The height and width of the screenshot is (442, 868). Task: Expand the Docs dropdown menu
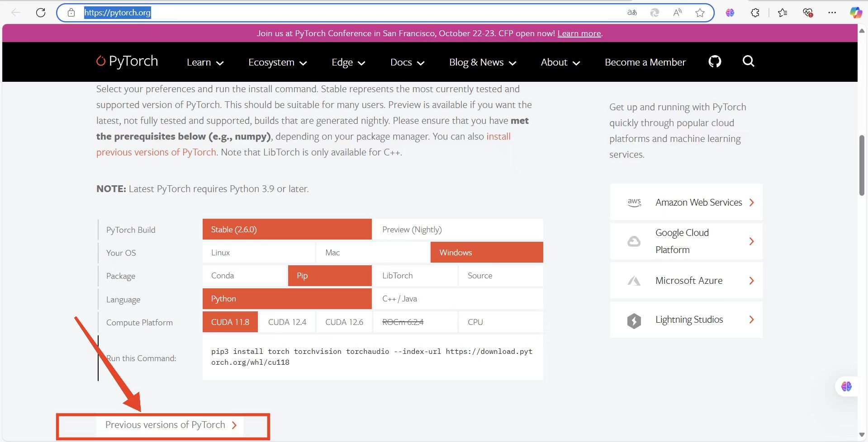pos(407,62)
